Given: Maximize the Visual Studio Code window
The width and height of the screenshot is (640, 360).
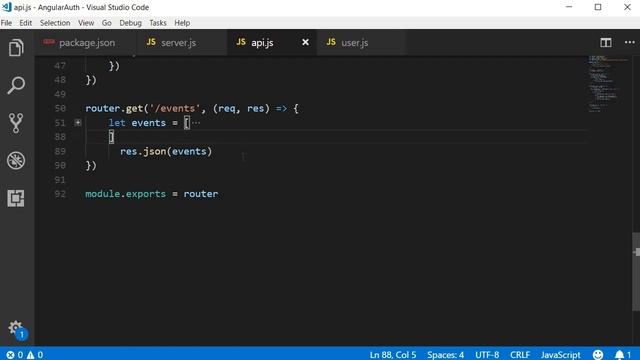Looking at the screenshot, I should (x=598, y=7).
